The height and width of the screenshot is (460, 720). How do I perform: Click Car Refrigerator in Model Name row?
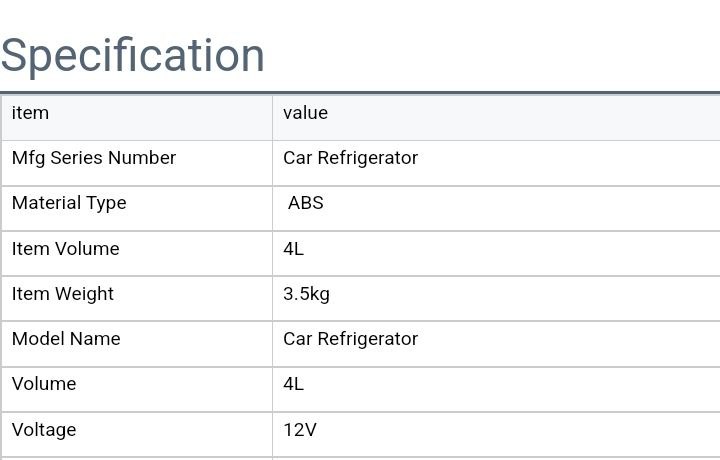coord(350,339)
